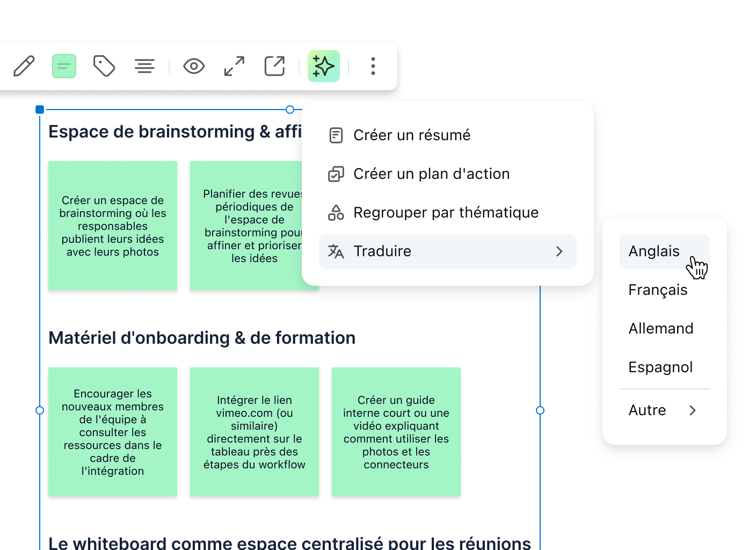This screenshot has height=550, width=756.
Task: Open the green sticky note color swatch
Action: [64, 66]
